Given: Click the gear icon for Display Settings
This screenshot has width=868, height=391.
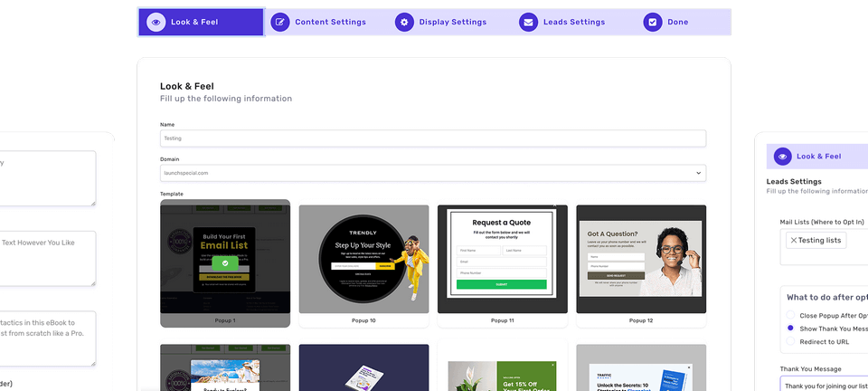Looking at the screenshot, I should (404, 22).
